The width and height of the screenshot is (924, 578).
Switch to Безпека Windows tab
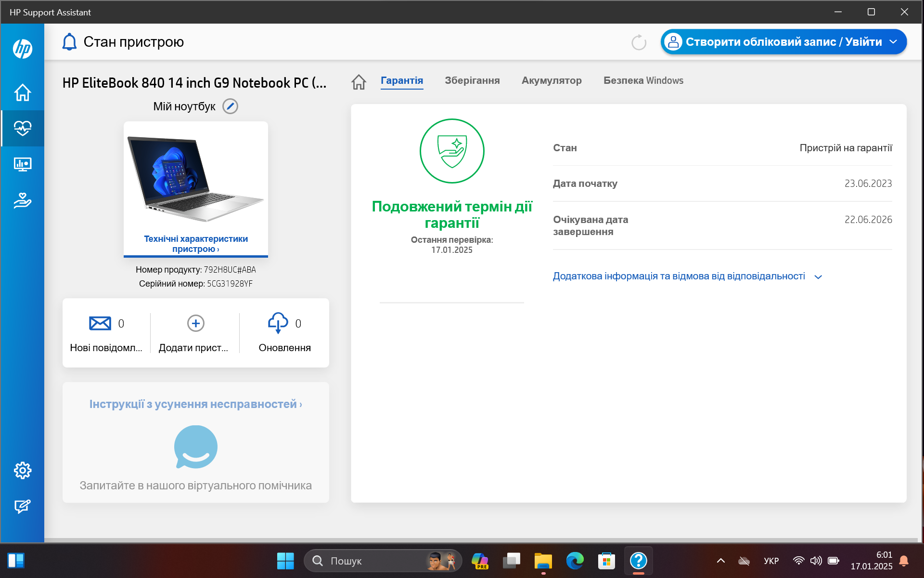tap(643, 80)
